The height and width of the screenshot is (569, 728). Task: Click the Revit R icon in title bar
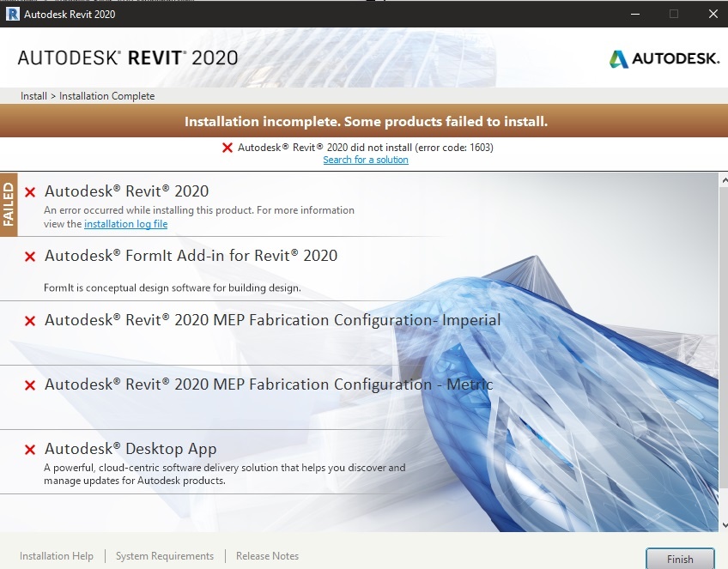[13, 14]
